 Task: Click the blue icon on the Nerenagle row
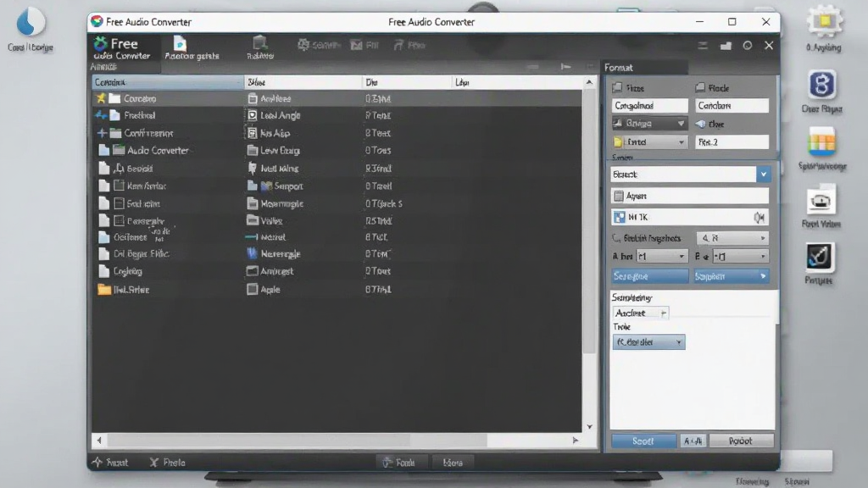[x=252, y=253]
